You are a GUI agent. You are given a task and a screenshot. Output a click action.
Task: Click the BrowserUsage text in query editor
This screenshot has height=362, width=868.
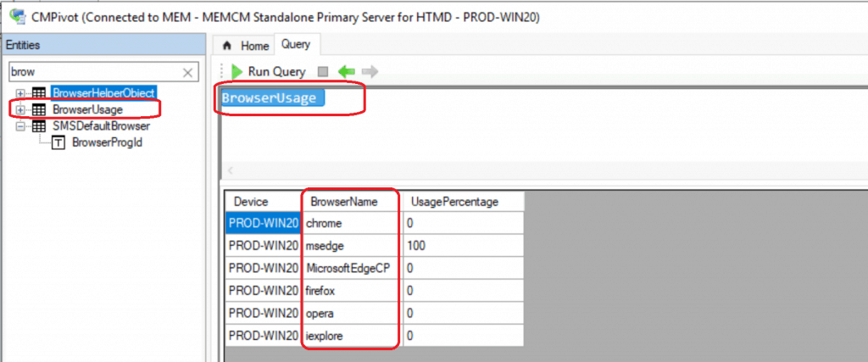269,98
